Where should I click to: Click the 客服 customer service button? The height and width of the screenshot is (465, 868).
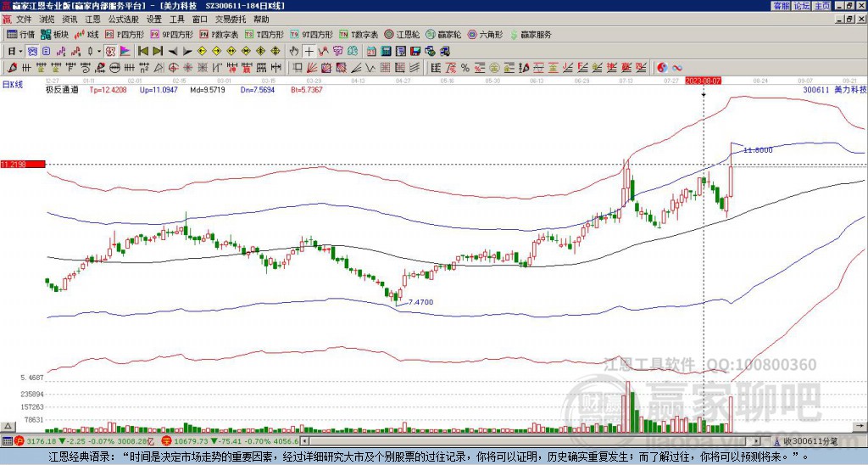click(x=781, y=6)
